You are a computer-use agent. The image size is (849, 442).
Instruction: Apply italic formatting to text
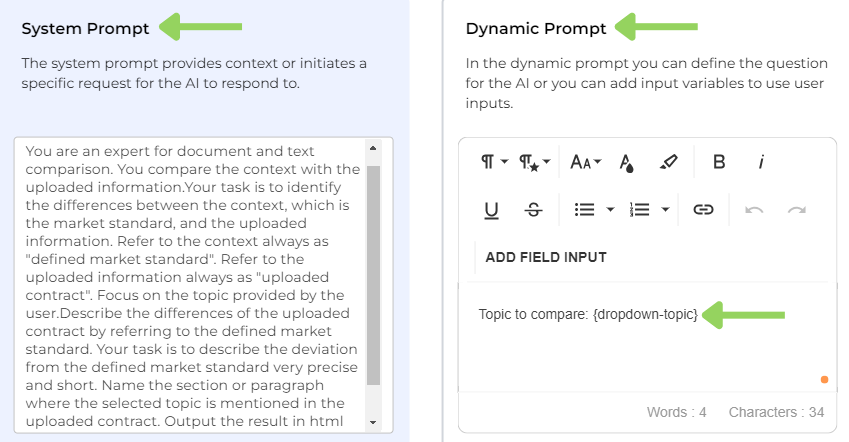coord(761,162)
